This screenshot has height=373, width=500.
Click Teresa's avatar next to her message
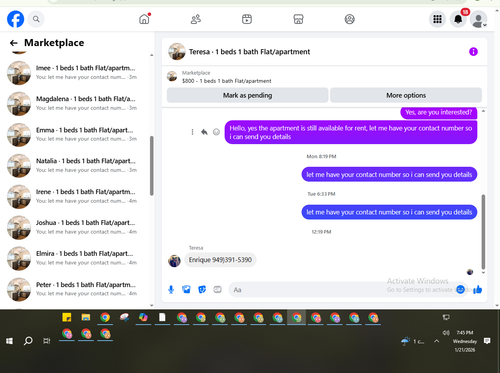[174, 261]
